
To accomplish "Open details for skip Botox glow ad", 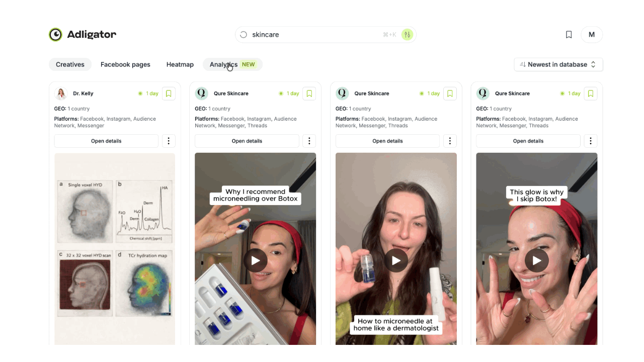I will pos(528,141).
